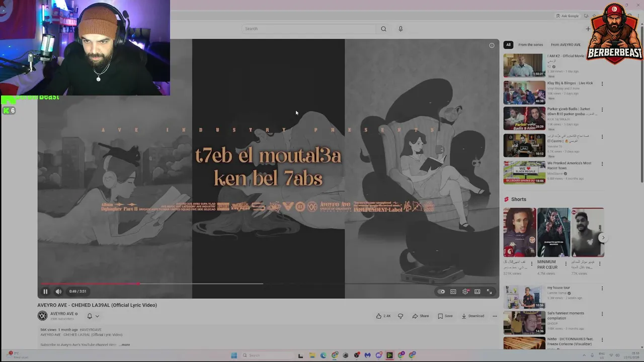Toggle the autoplay switch
Screen dimensions: 644x362
point(441,292)
